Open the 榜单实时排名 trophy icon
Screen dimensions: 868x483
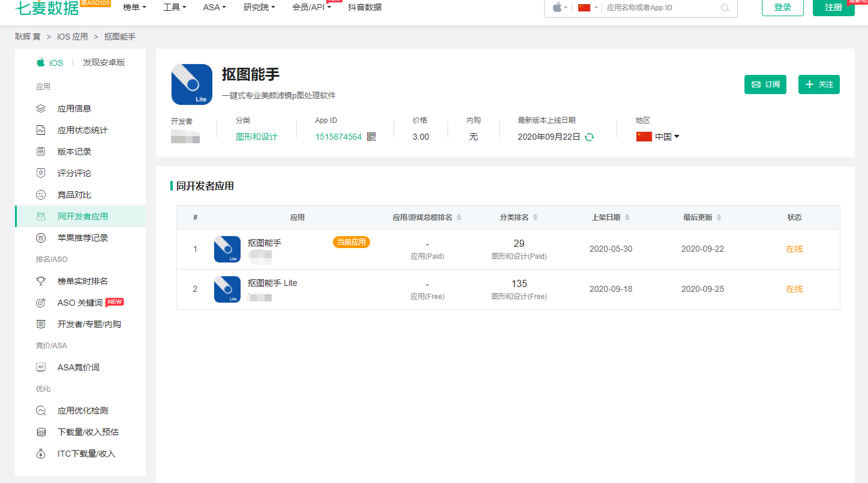41,281
